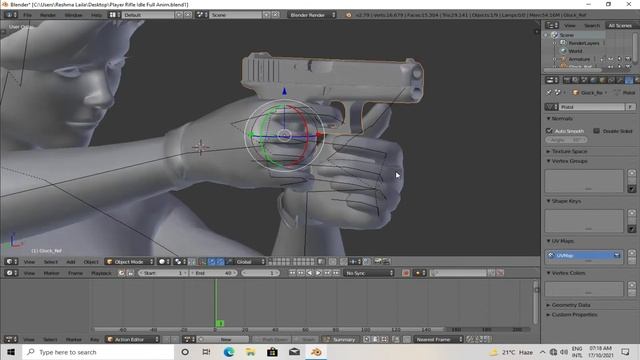Image resolution: width=640 pixels, height=360 pixels.
Task: Select Armature in the outliner
Action: pyautogui.click(x=579, y=59)
